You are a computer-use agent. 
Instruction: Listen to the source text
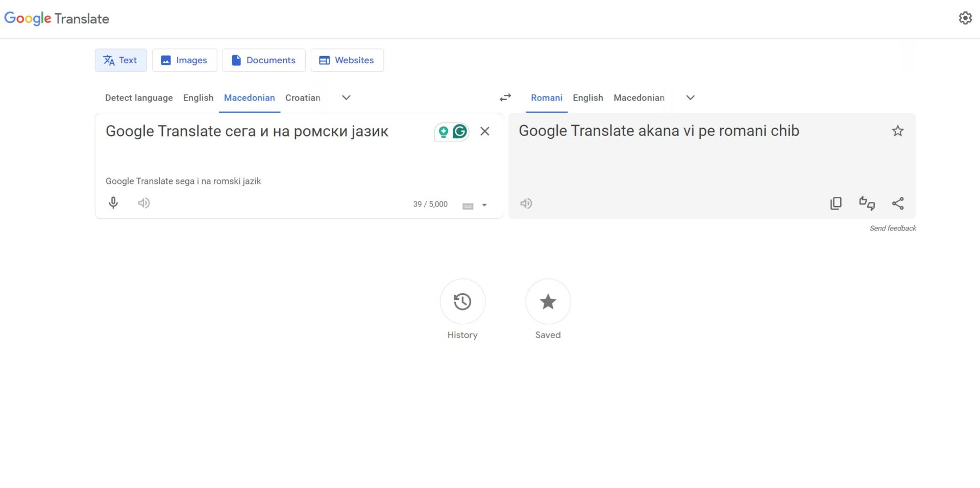[144, 203]
